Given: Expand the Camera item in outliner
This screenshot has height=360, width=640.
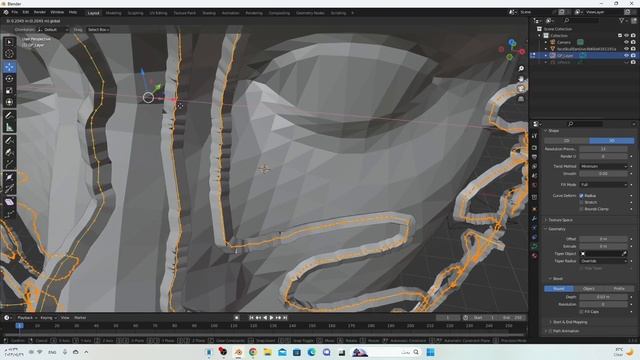Looking at the screenshot, I should pyautogui.click(x=546, y=42).
